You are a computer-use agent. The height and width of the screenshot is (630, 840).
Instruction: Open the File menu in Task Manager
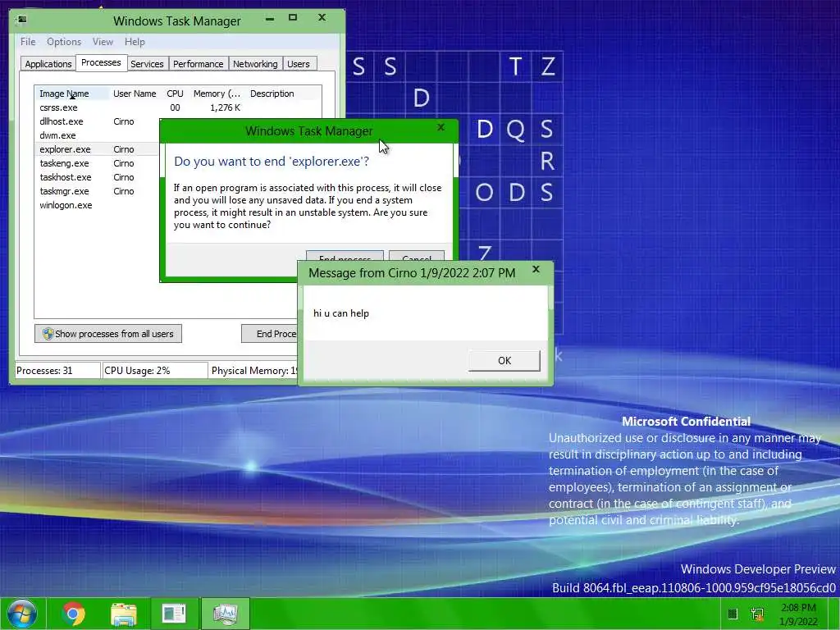coord(28,42)
